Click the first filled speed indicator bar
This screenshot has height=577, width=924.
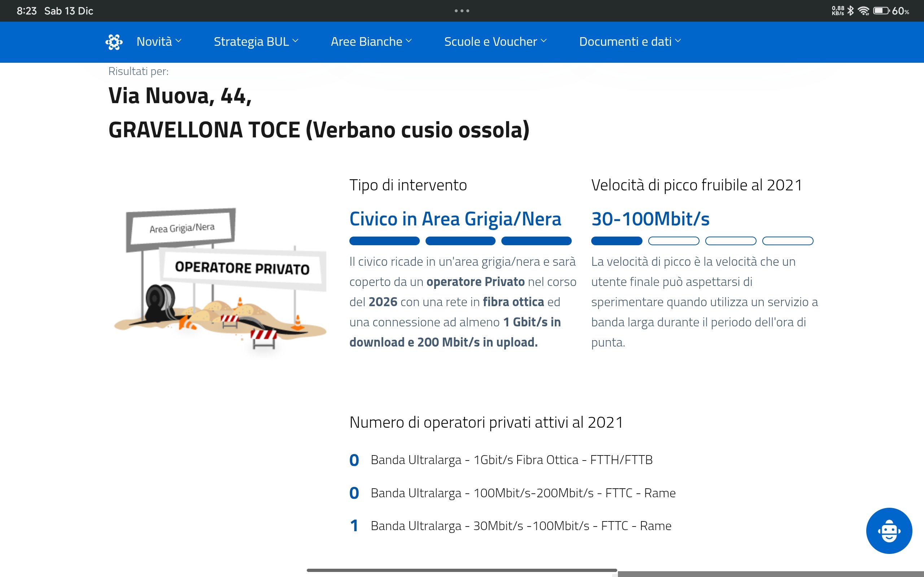point(616,241)
